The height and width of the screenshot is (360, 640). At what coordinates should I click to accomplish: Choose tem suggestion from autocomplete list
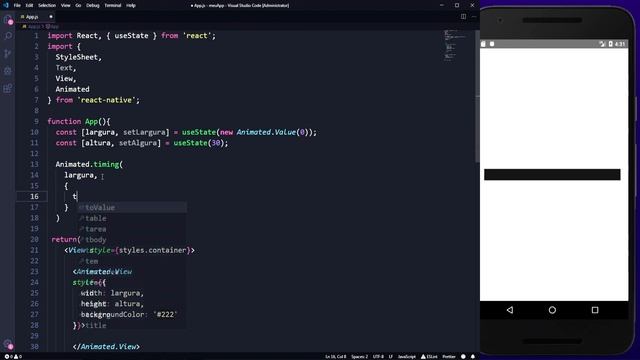coord(132,261)
